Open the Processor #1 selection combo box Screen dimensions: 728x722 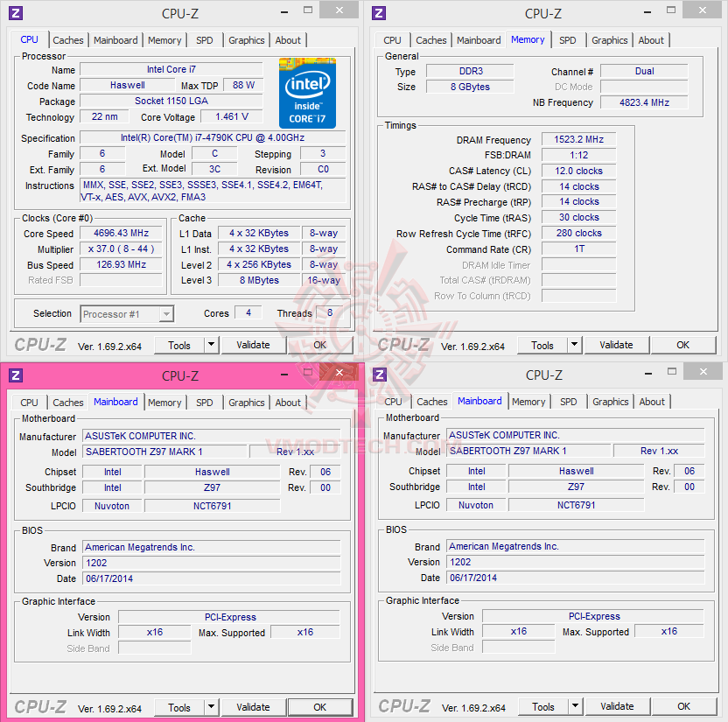click(x=127, y=314)
